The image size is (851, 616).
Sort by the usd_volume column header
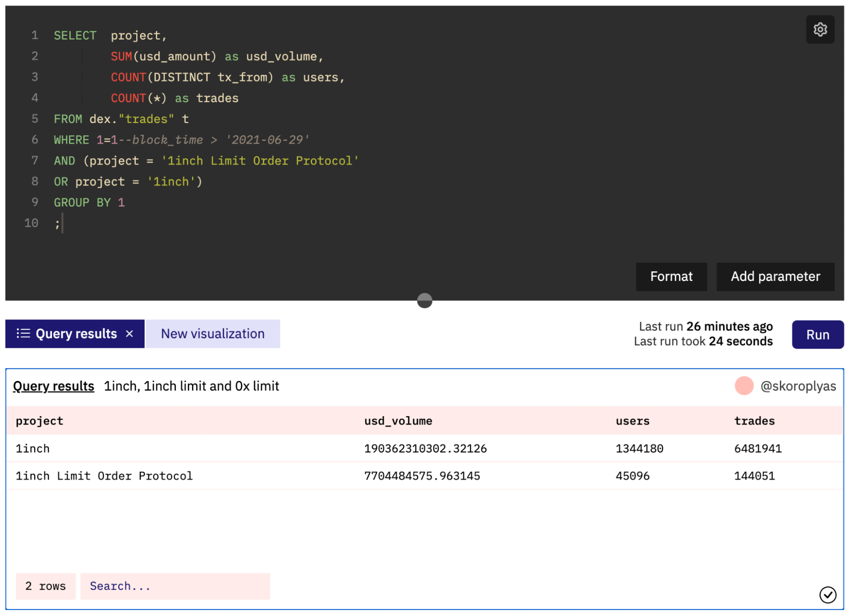point(398,421)
